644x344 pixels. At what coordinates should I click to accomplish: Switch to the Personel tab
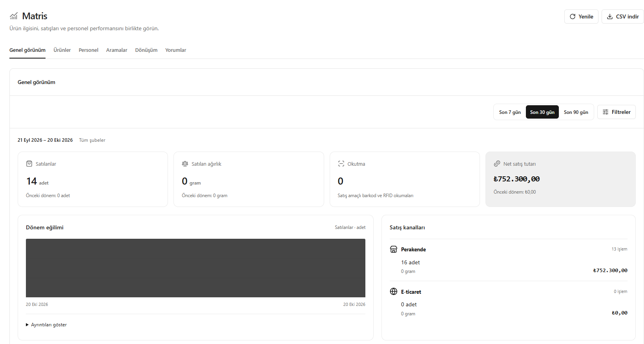point(88,50)
